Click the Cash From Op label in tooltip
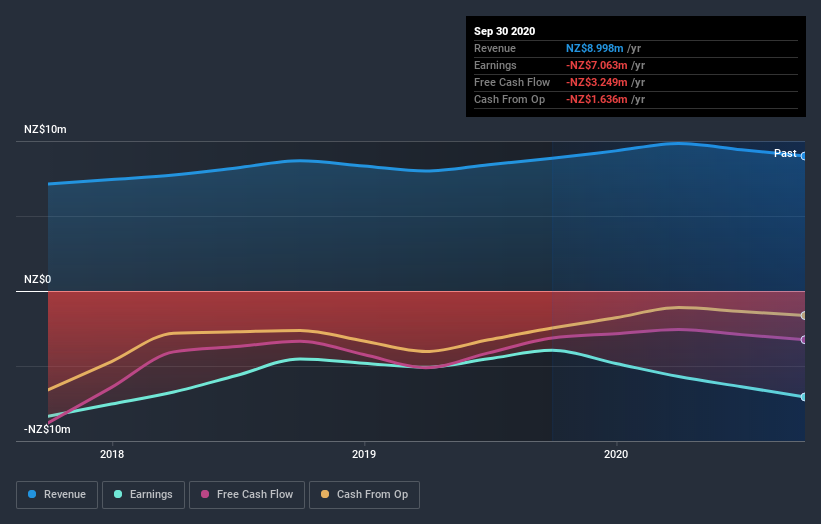The height and width of the screenshot is (524, 821). (509, 99)
